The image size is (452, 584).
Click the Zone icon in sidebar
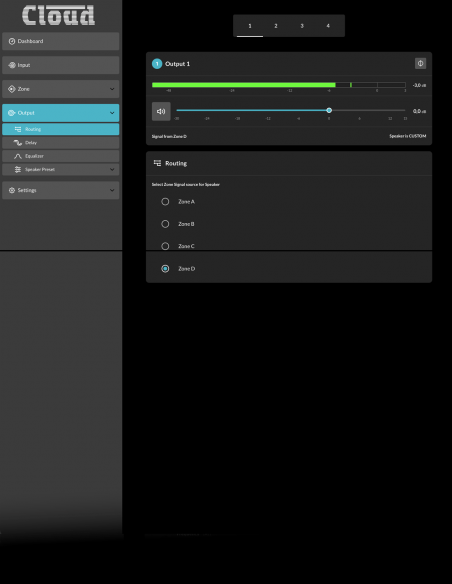click(x=12, y=89)
